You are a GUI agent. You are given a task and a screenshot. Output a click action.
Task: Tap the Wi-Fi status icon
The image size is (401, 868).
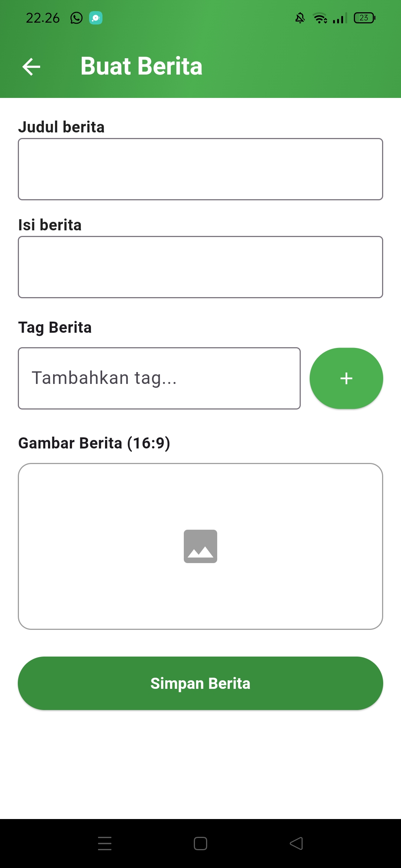pyautogui.click(x=320, y=18)
